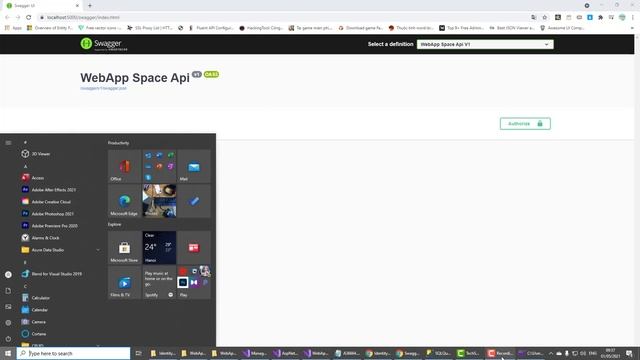Open the Select a definition dropdown
Viewport: 640px width, 360px height.
tap(485, 44)
